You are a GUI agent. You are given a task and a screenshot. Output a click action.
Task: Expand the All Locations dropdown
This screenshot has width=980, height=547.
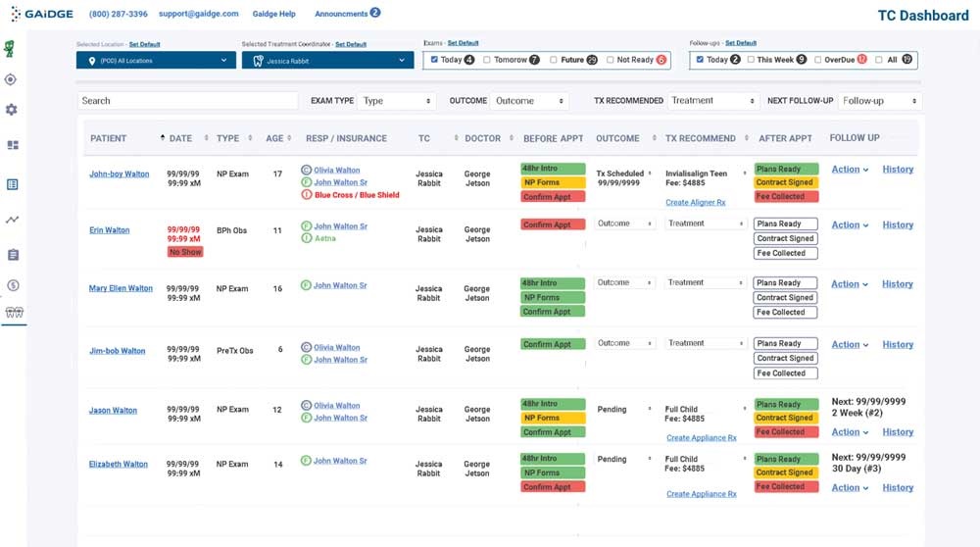click(x=156, y=61)
